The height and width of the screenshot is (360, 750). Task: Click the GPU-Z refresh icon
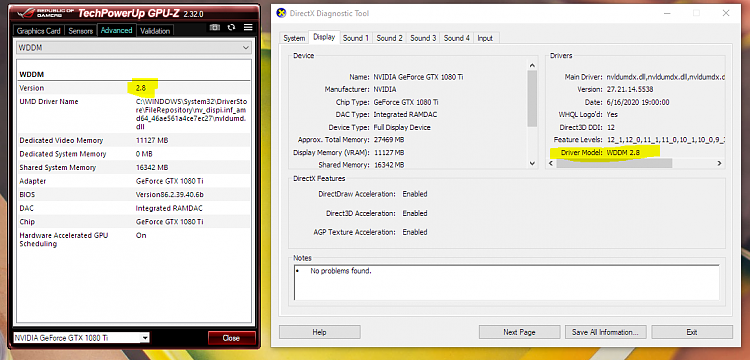coord(232,28)
